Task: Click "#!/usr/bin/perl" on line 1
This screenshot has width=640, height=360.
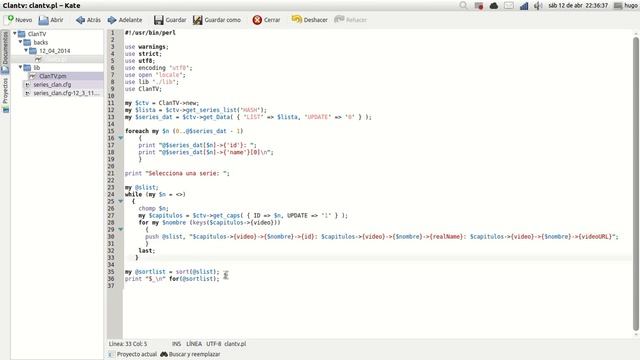Action: tap(150, 33)
